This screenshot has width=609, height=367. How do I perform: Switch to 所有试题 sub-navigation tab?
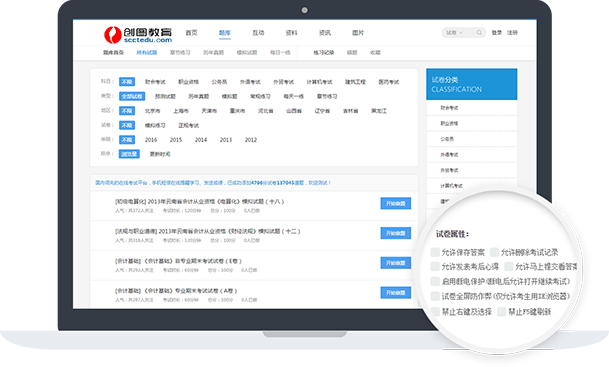click(146, 52)
